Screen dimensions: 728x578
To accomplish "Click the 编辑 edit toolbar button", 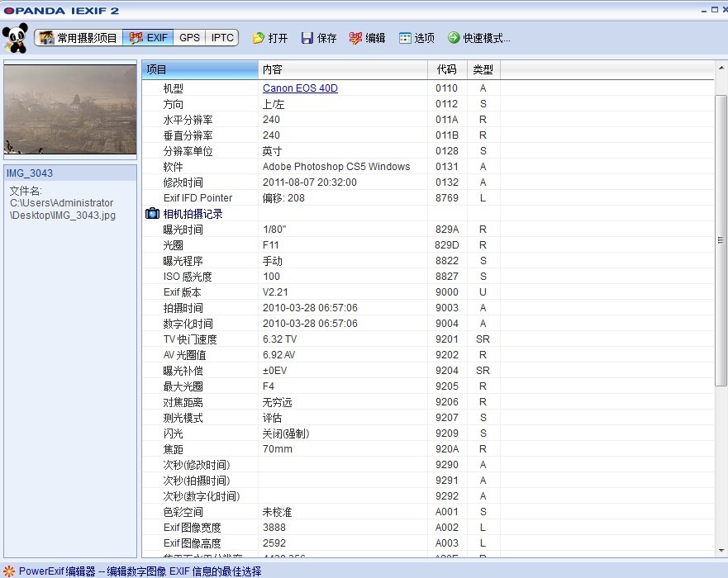I will click(x=367, y=38).
